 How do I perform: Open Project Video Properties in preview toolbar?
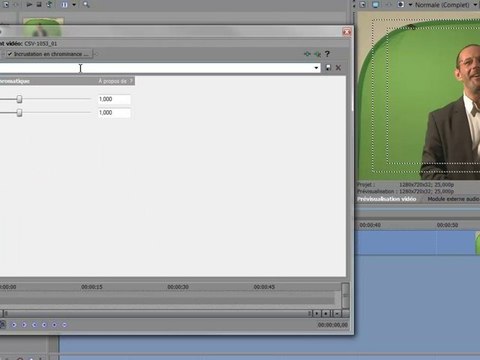[363, 5]
